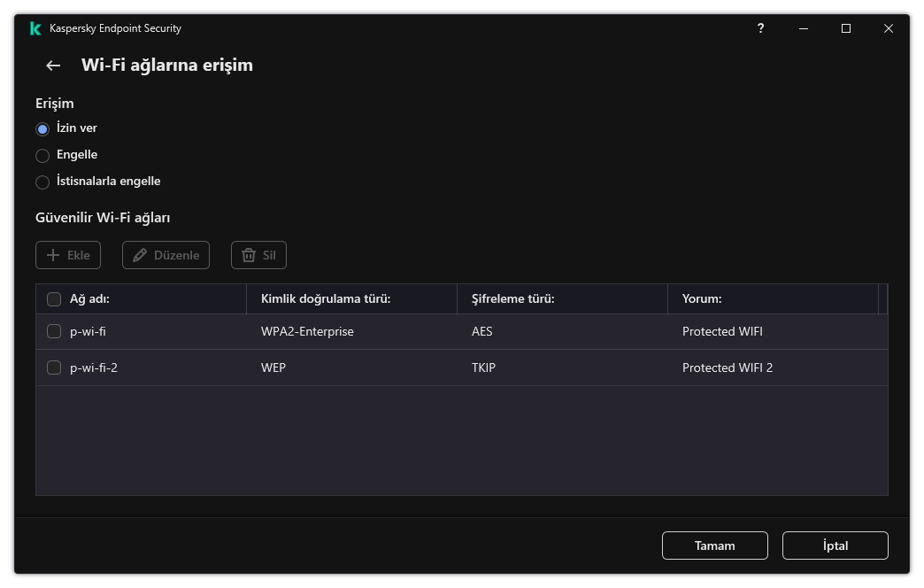924x588 pixels.
Task: Confirm with the Tamam button
Action: pos(714,545)
